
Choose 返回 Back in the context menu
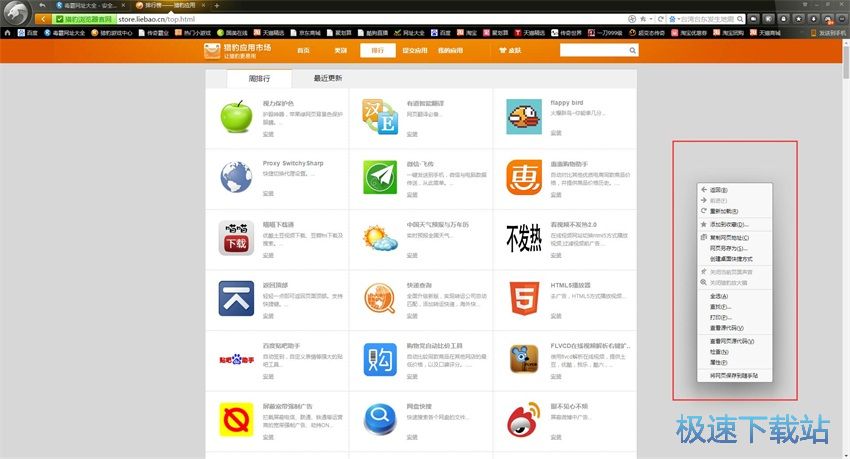click(x=735, y=190)
